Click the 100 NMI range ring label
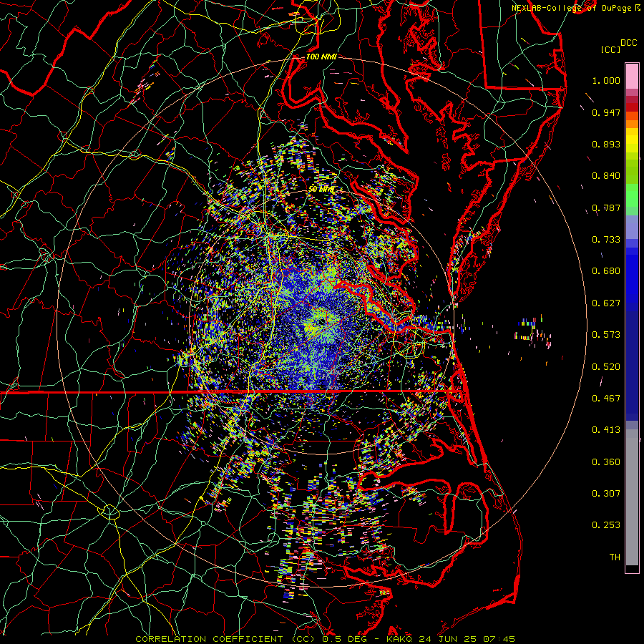The image size is (644, 644). click(321, 57)
